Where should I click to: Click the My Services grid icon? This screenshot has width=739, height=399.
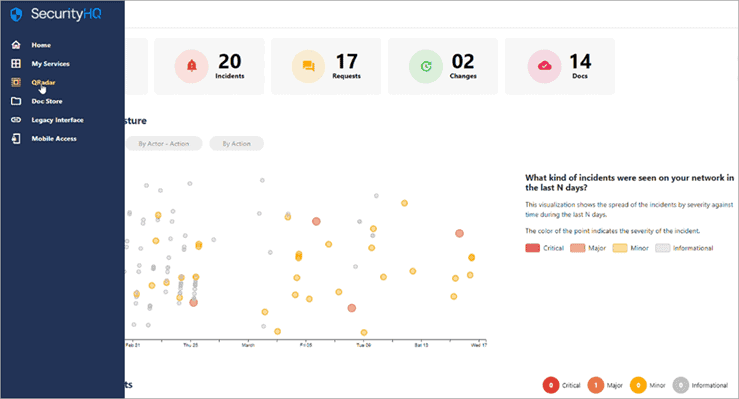(x=16, y=63)
